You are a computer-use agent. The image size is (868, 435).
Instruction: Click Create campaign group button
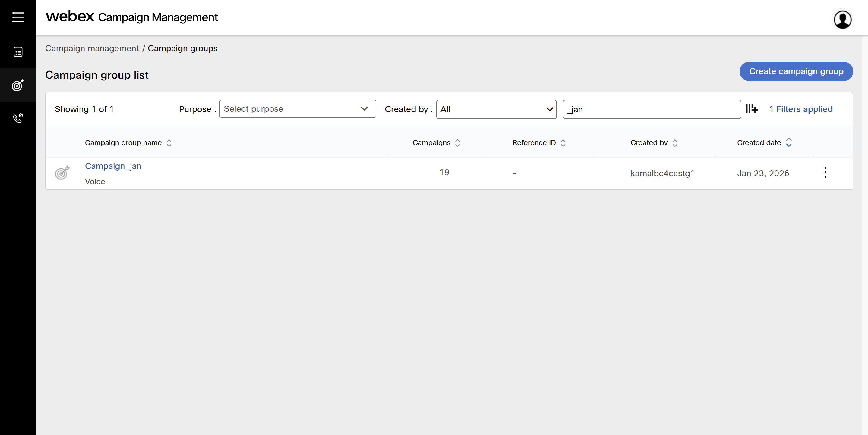tap(796, 71)
